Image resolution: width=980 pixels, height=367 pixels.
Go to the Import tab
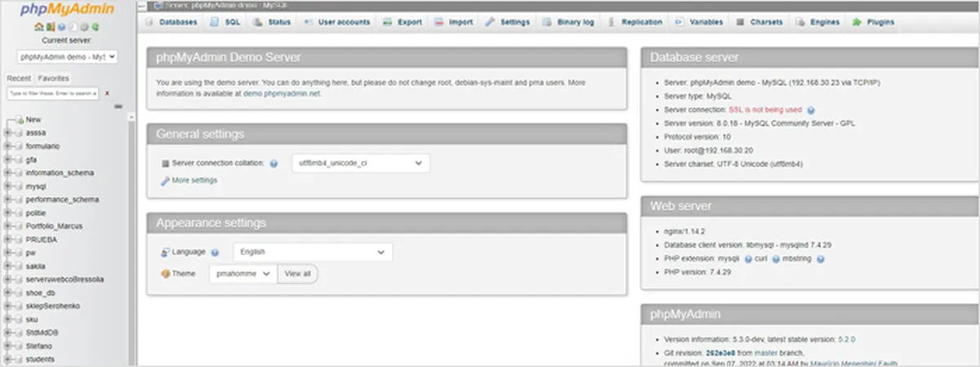click(453, 22)
